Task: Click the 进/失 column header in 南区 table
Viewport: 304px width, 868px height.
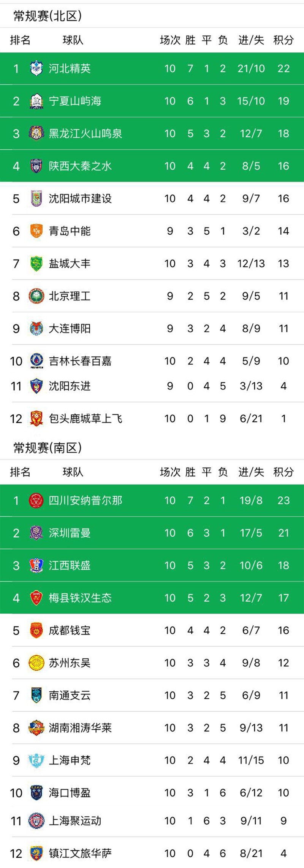Action: pyautogui.click(x=251, y=472)
